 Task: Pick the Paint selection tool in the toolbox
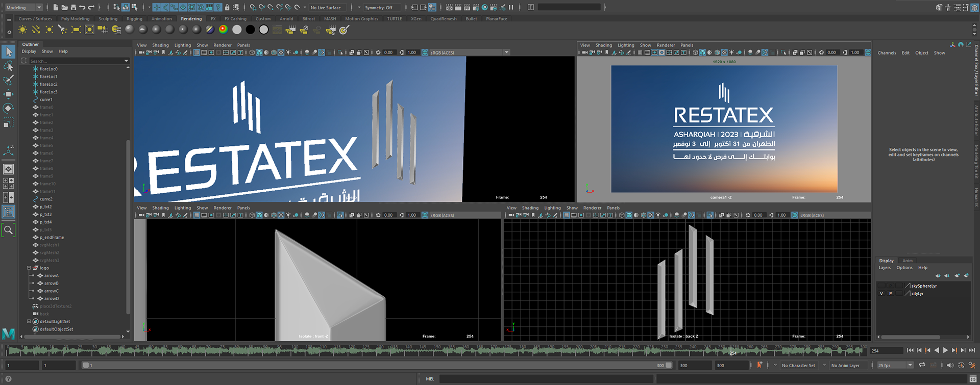click(9, 80)
